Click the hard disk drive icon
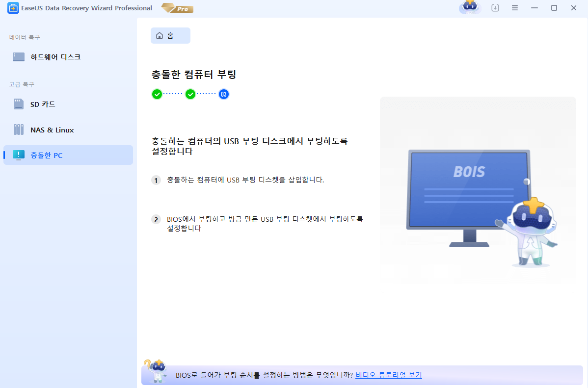The width and height of the screenshot is (588, 388). click(18, 57)
